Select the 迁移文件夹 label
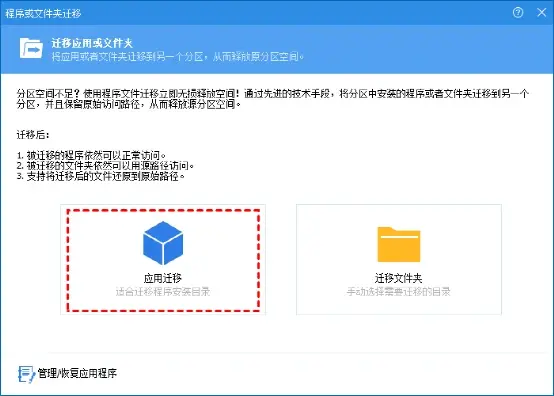Image resolution: width=554 pixels, height=396 pixels. coord(399,278)
